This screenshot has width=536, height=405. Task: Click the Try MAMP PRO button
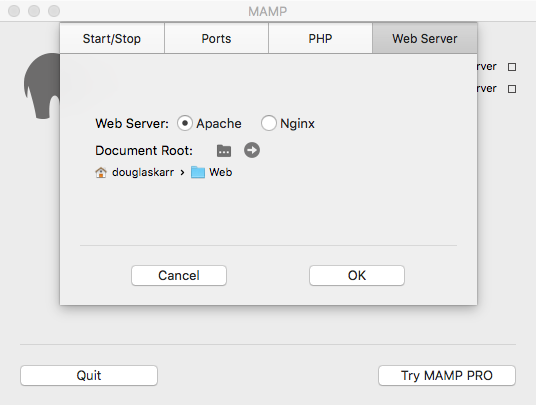point(447,376)
